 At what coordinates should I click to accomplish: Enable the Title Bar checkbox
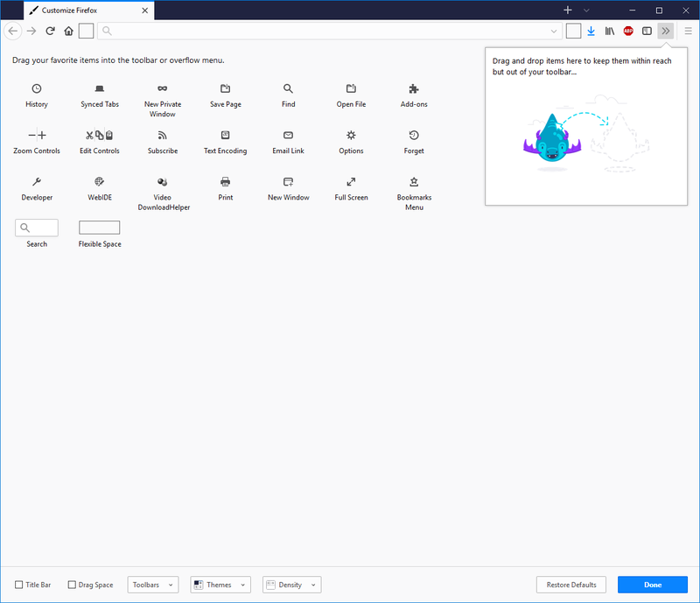point(19,585)
